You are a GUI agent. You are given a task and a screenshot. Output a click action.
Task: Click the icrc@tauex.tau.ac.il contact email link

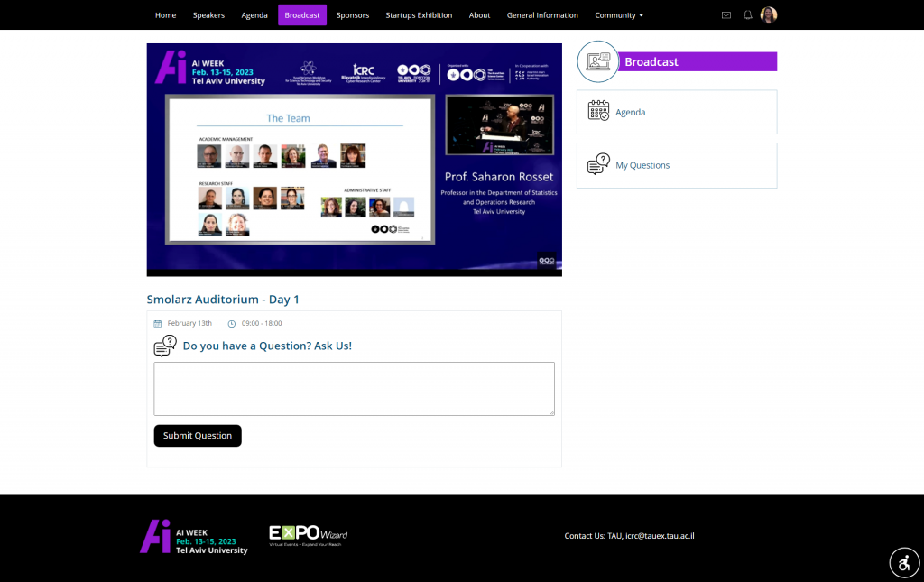click(660, 536)
